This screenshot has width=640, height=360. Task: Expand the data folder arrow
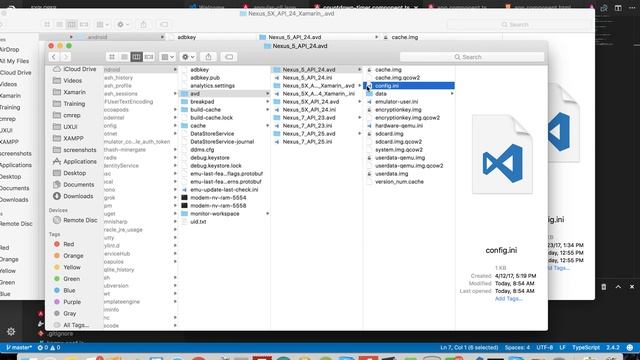(452, 93)
